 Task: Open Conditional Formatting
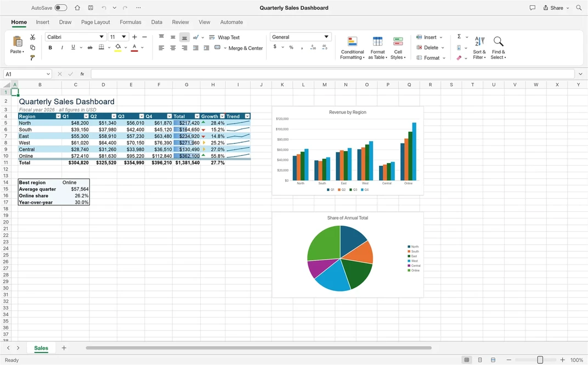pyautogui.click(x=353, y=48)
